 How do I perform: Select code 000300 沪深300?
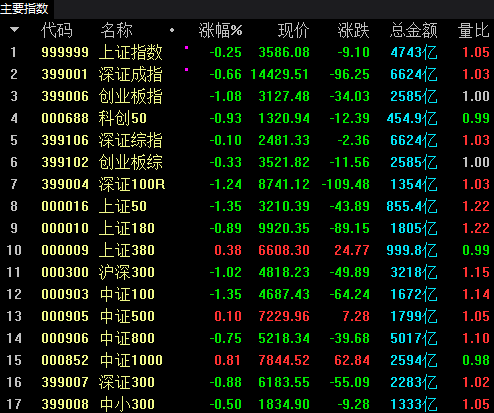(x=65, y=272)
